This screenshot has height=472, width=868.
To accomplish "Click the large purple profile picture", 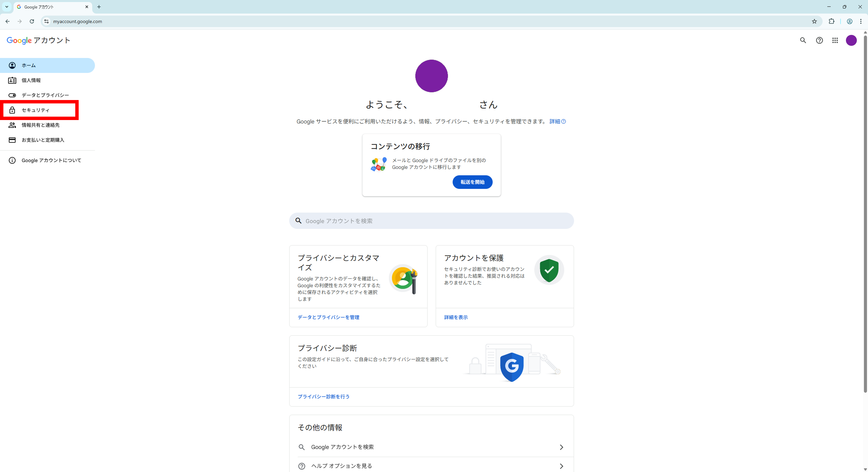I will [x=432, y=76].
